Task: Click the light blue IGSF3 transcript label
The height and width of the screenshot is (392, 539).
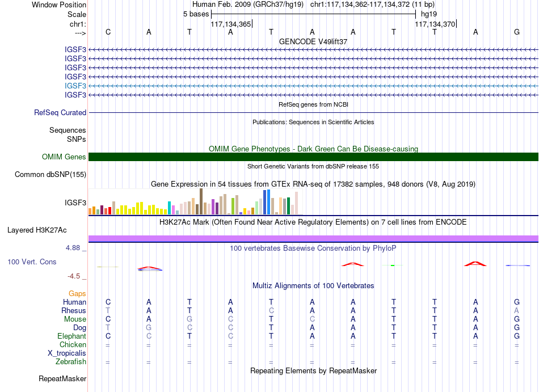Action: point(75,86)
